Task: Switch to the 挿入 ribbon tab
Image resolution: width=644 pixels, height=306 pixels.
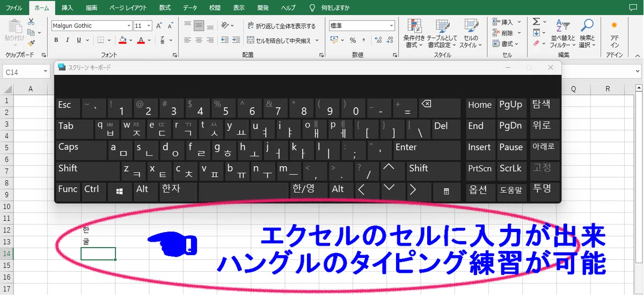Action: [x=68, y=8]
